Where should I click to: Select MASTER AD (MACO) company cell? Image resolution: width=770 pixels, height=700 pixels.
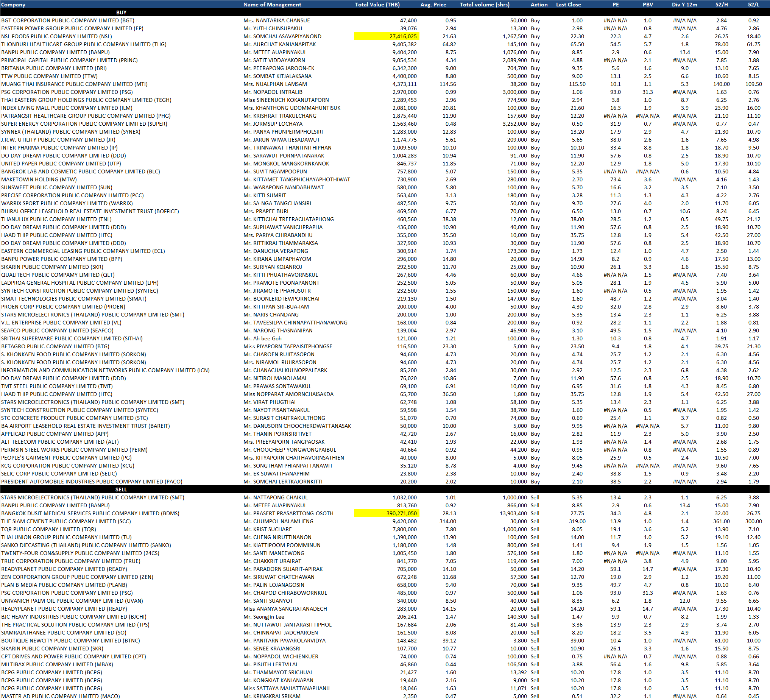60,696
